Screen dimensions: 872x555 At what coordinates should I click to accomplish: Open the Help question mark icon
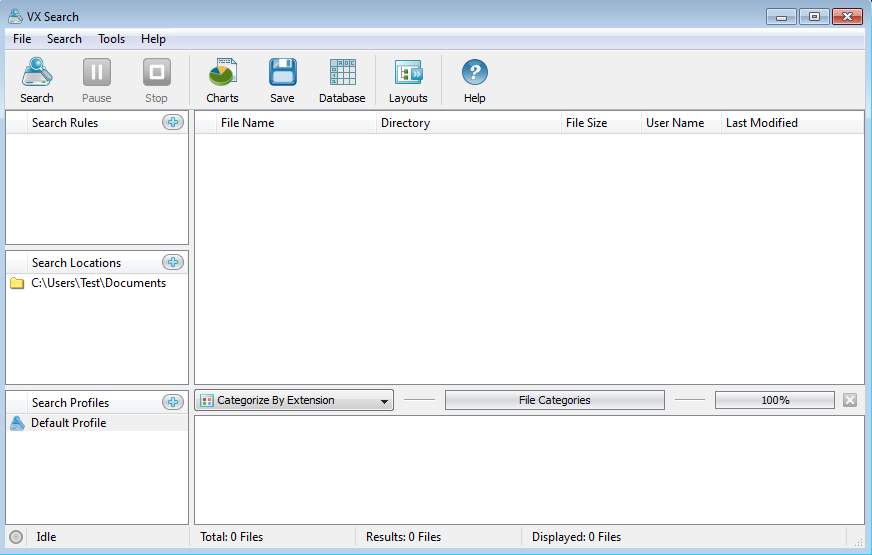click(x=474, y=74)
